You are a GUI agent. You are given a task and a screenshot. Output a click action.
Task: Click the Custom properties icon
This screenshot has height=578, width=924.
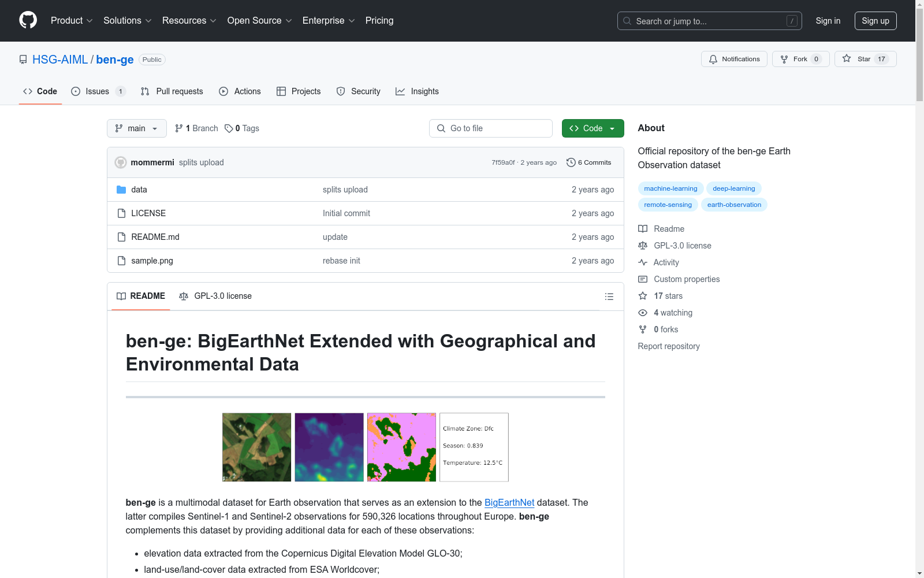click(x=643, y=279)
